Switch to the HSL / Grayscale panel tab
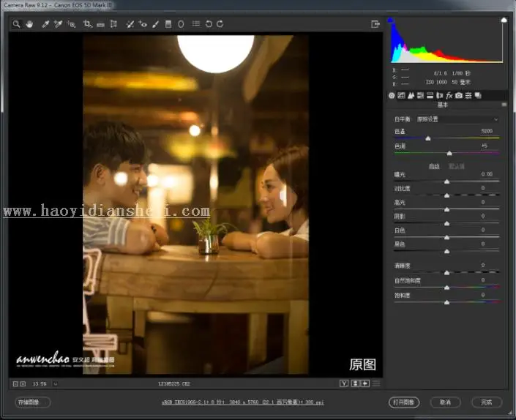The height and width of the screenshot is (420, 516). [x=420, y=95]
